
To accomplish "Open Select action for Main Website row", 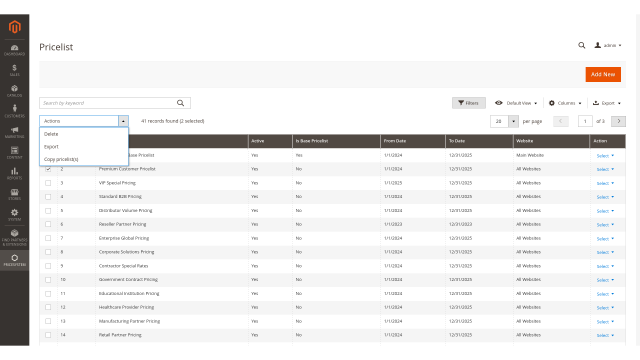I will click(605, 156).
